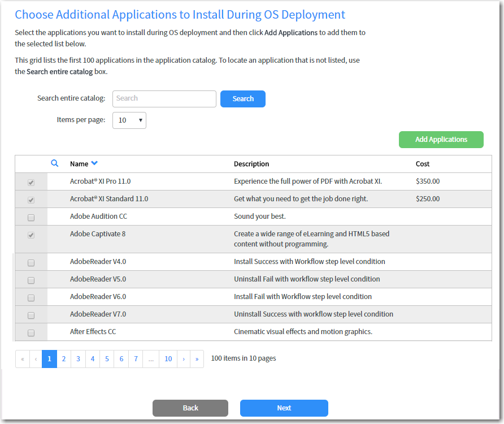Image resolution: width=504 pixels, height=424 pixels.
Task: Go Back to the previous step
Action: [x=190, y=408]
